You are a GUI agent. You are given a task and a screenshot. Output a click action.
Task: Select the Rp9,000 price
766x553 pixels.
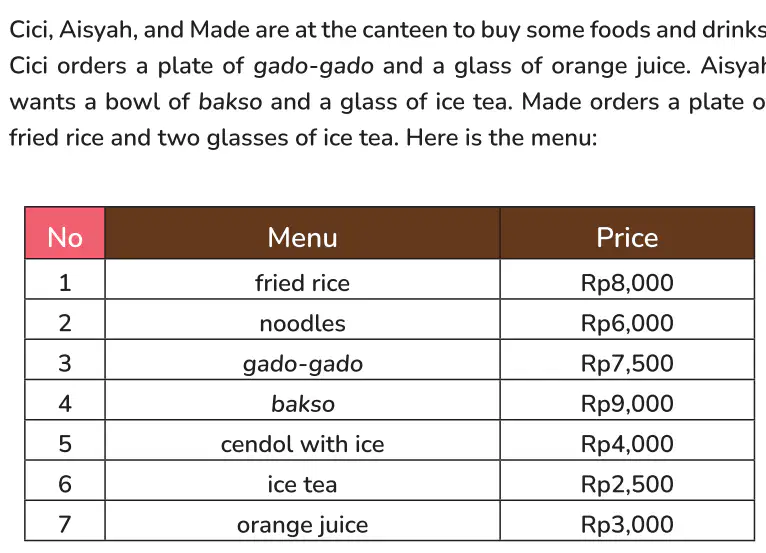pyautogui.click(x=627, y=400)
